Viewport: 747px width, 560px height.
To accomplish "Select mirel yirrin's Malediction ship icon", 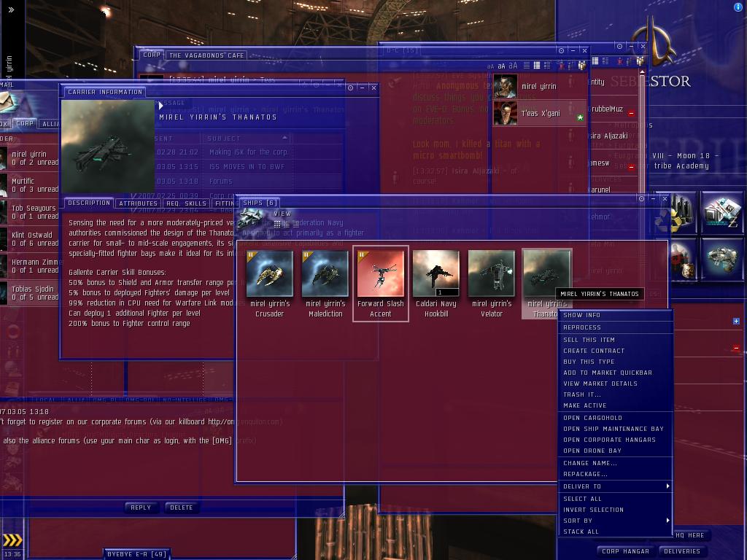I will point(325,273).
